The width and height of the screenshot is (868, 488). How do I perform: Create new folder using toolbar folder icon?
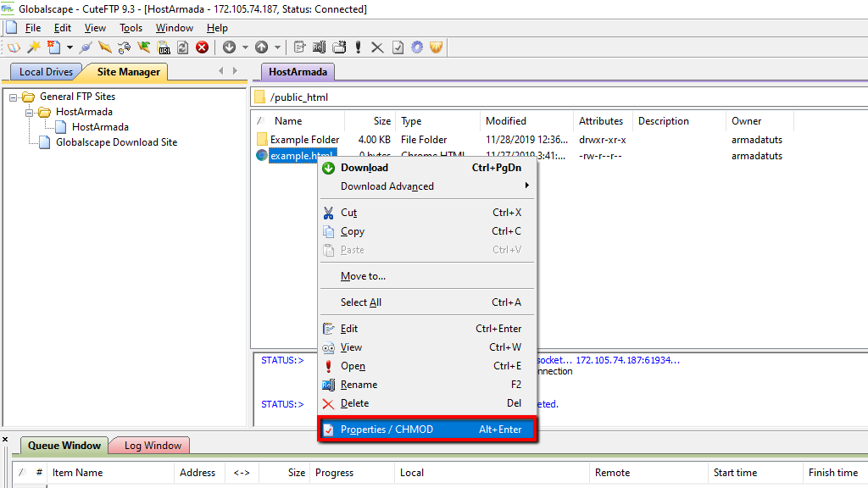(339, 47)
